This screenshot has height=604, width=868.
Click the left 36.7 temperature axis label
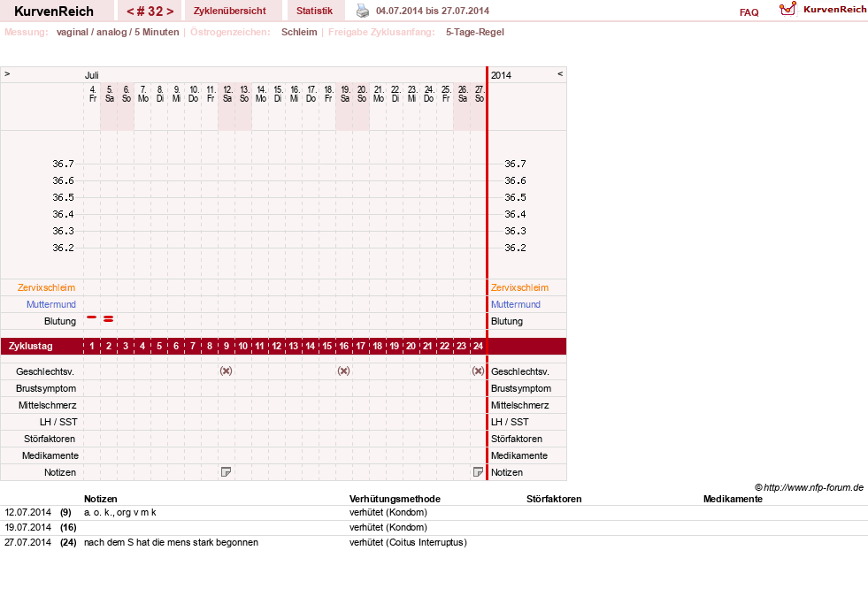tap(63, 164)
